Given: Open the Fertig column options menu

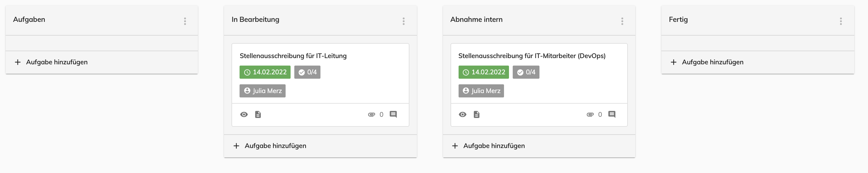Looking at the screenshot, I should point(841,21).
